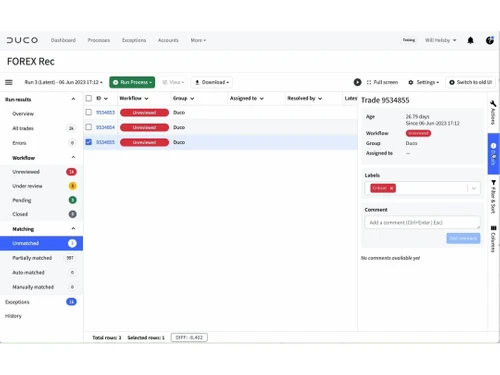Collapse the Matching section
The image size is (500, 375).
tap(73, 229)
